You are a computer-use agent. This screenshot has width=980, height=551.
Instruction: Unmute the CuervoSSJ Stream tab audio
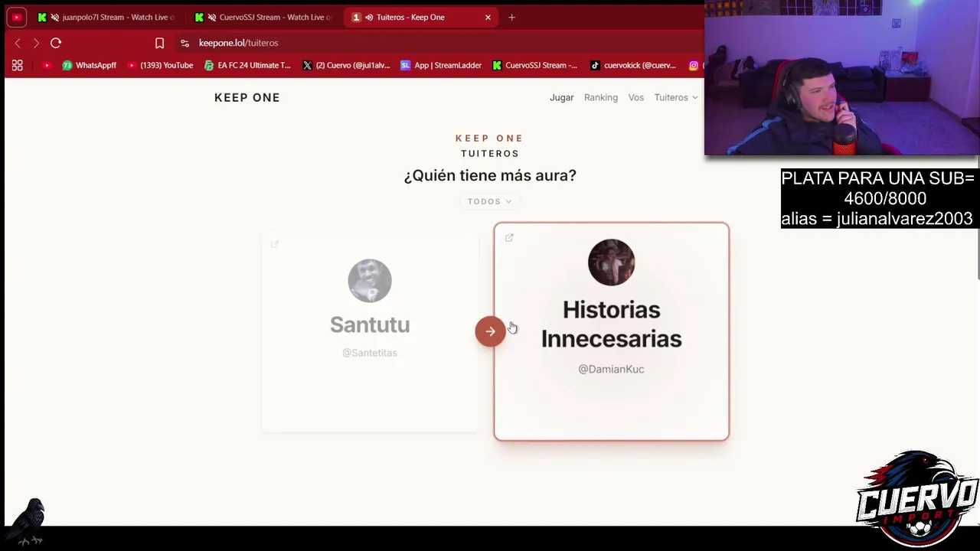point(212,17)
